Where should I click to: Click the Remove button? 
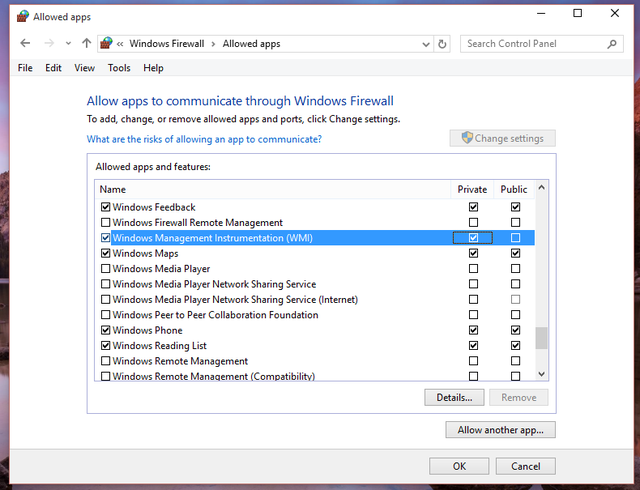click(x=519, y=397)
